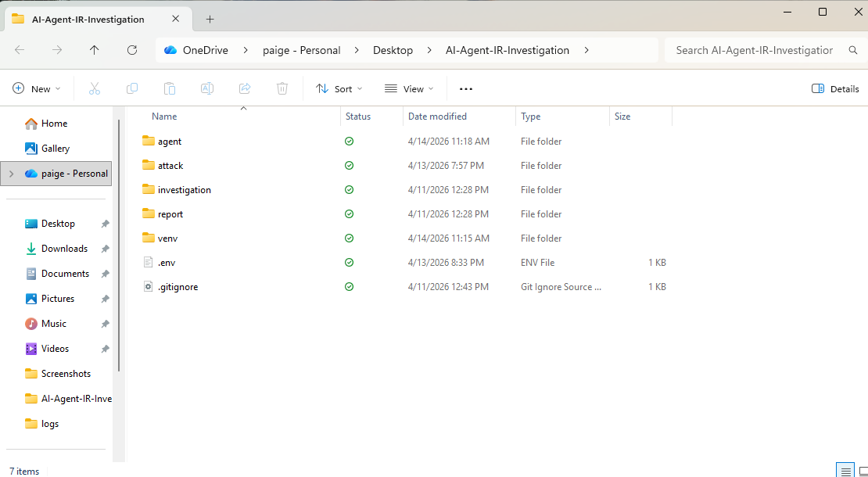Image resolution: width=868 pixels, height=477 pixels.
Task: Click the Delete trash can icon
Action: [282, 89]
